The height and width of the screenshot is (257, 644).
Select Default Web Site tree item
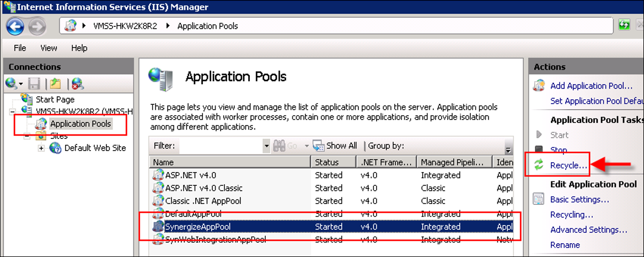click(x=95, y=148)
